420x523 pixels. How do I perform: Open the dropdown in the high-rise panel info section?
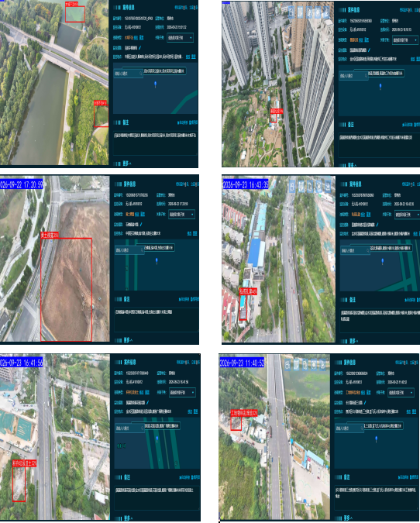pos(405,40)
